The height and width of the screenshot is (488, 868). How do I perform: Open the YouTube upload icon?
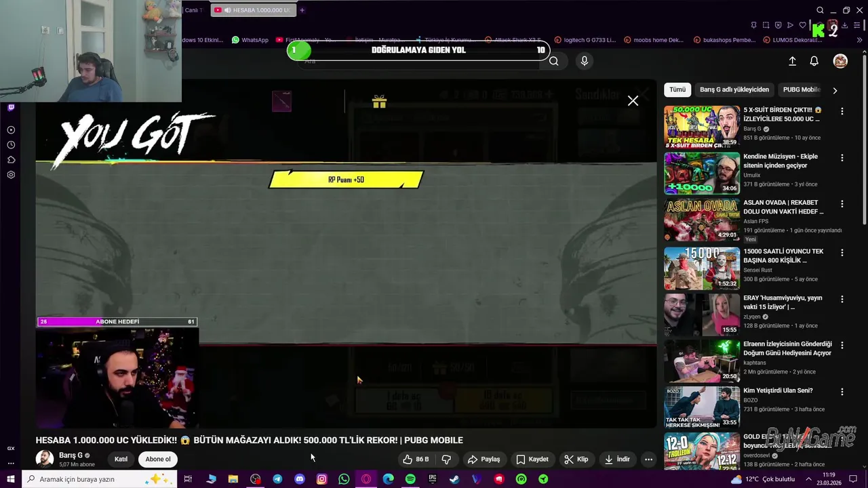coord(792,61)
